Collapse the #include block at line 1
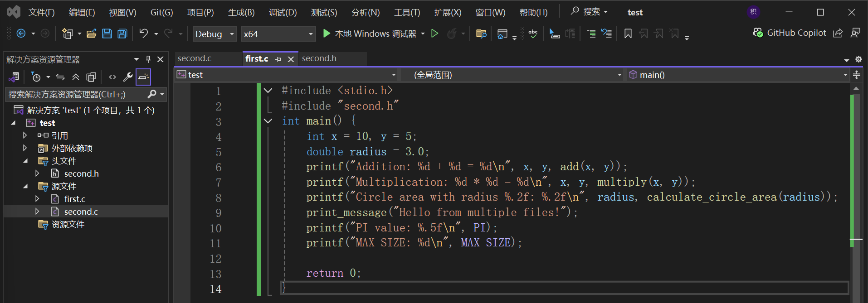 268,91
